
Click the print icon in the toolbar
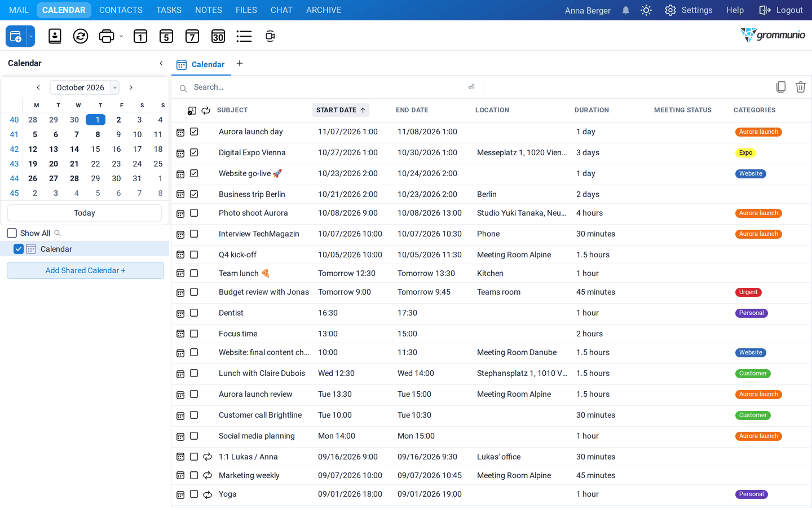[x=106, y=36]
